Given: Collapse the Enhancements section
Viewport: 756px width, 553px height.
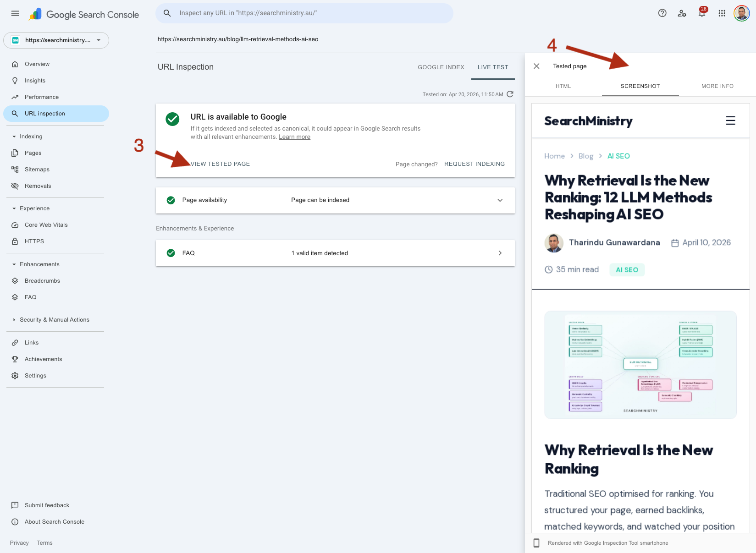Looking at the screenshot, I should click(x=14, y=264).
